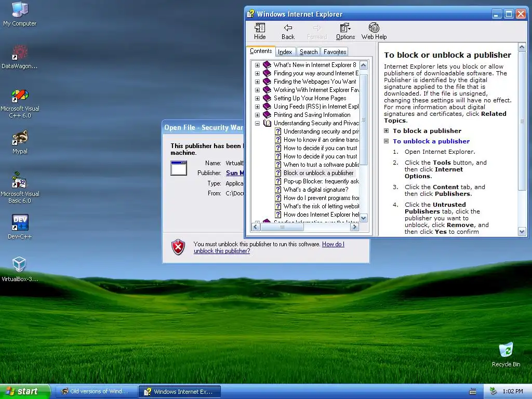Click the Hide toolbar button in help window
Screen dimensions: 532x399
(x=260, y=31)
